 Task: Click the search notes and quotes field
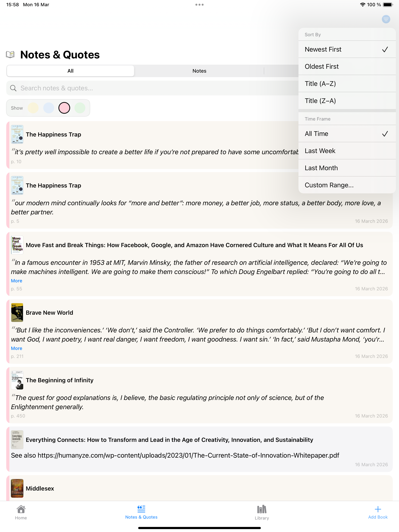pyautogui.click(x=96, y=88)
